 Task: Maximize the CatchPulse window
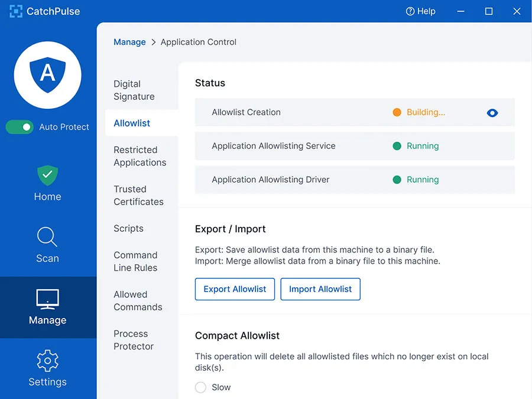tap(489, 11)
